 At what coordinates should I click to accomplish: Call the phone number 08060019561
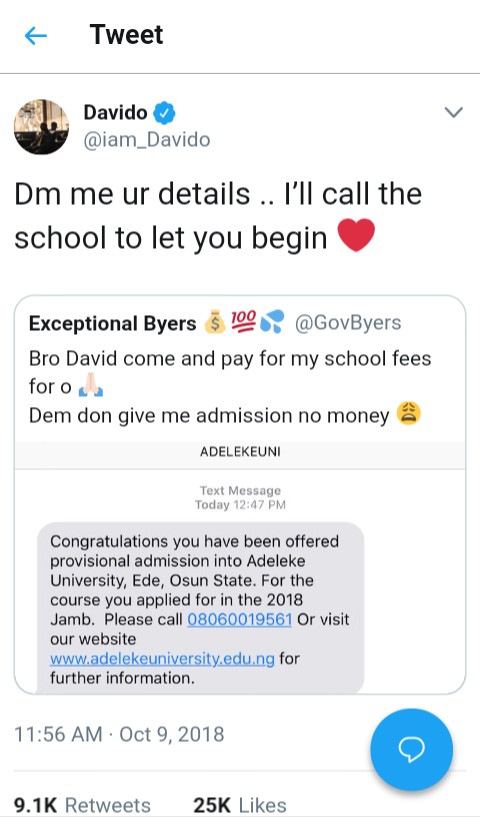pyautogui.click(x=239, y=620)
